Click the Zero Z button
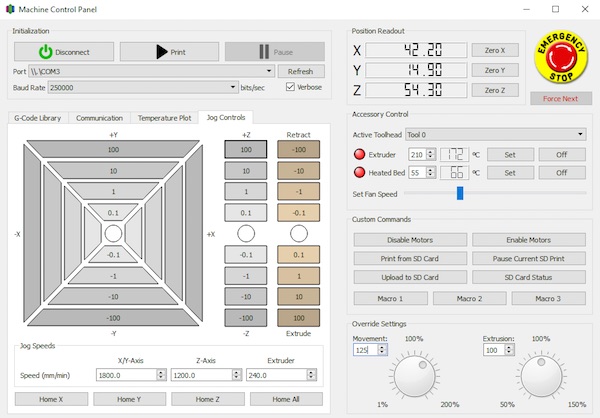This screenshot has height=418, width=600. point(495,90)
